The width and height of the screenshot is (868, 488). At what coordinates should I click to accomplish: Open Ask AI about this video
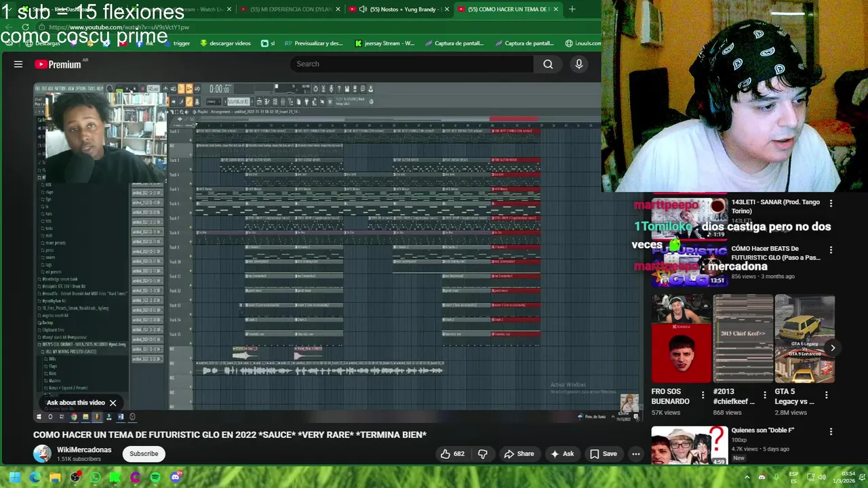point(562,454)
